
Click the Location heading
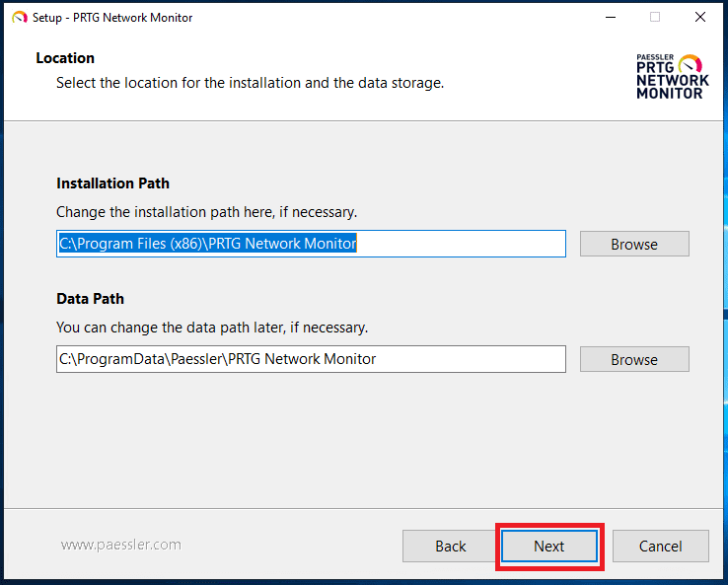pos(65,58)
